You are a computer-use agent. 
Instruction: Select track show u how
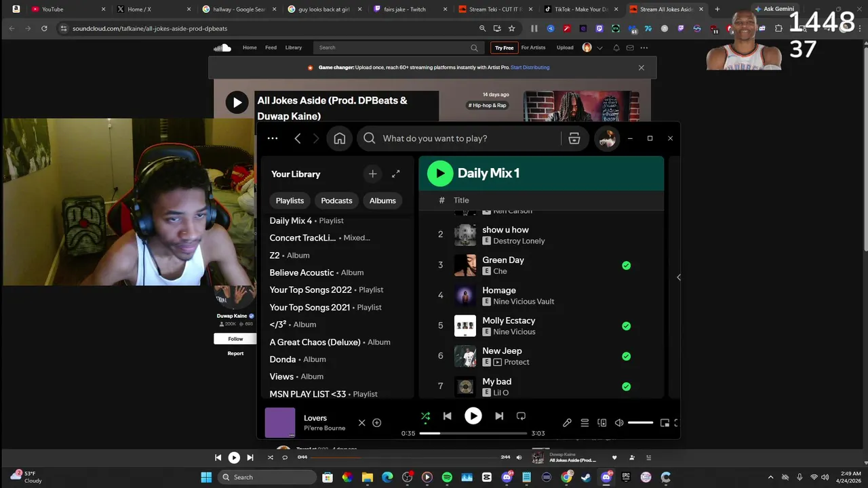tap(541, 235)
